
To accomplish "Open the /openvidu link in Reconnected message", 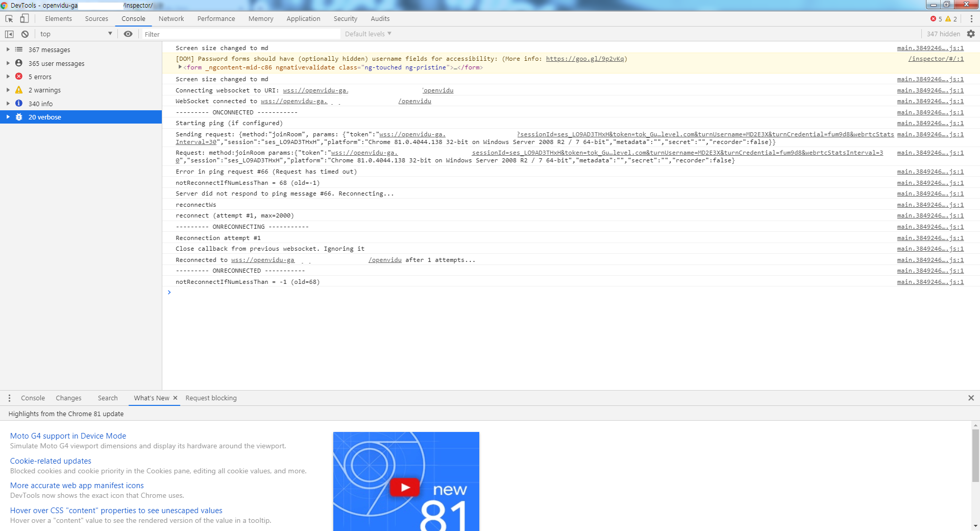I will click(385, 260).
